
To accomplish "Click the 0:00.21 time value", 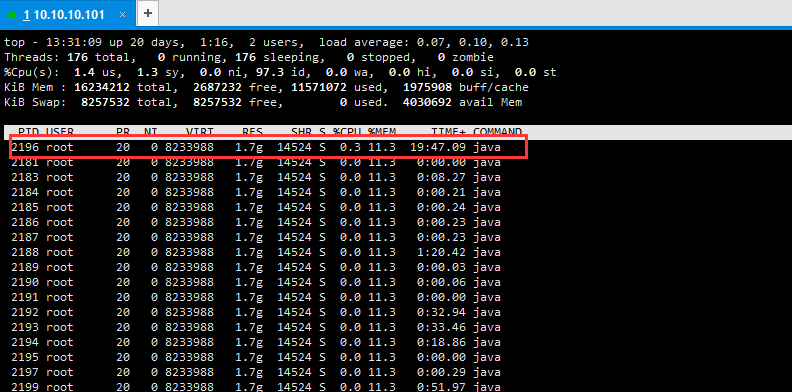I will click(x=442, y=192).
